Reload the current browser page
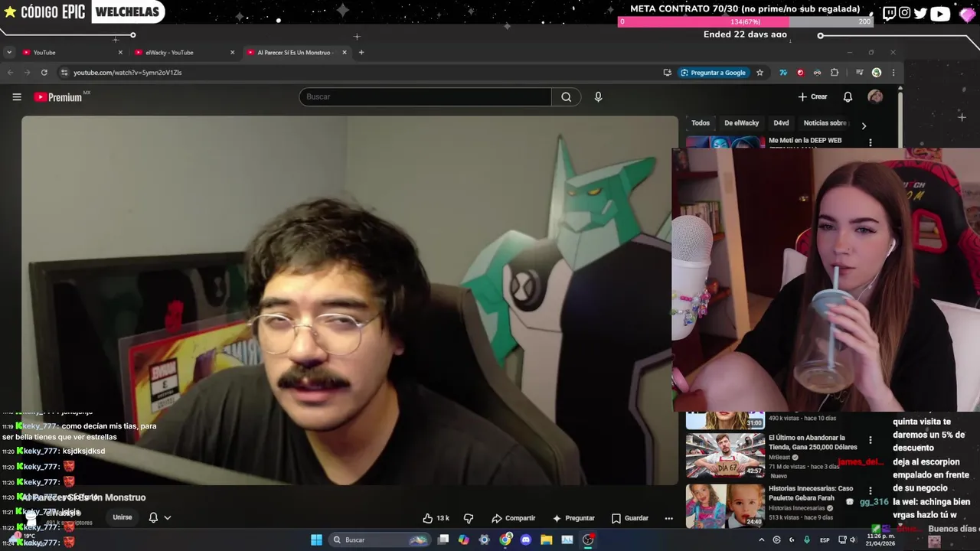 coord(44,73)
